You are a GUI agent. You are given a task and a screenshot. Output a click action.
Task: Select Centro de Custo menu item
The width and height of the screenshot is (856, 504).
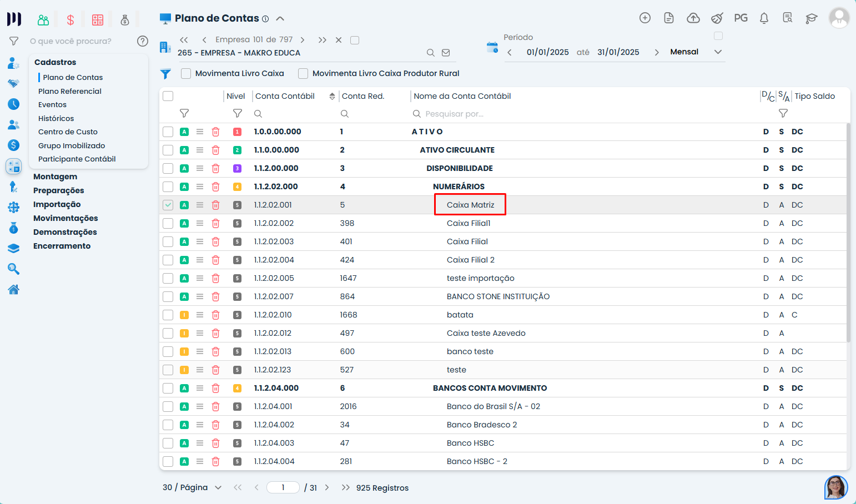(x=68, y=132)
